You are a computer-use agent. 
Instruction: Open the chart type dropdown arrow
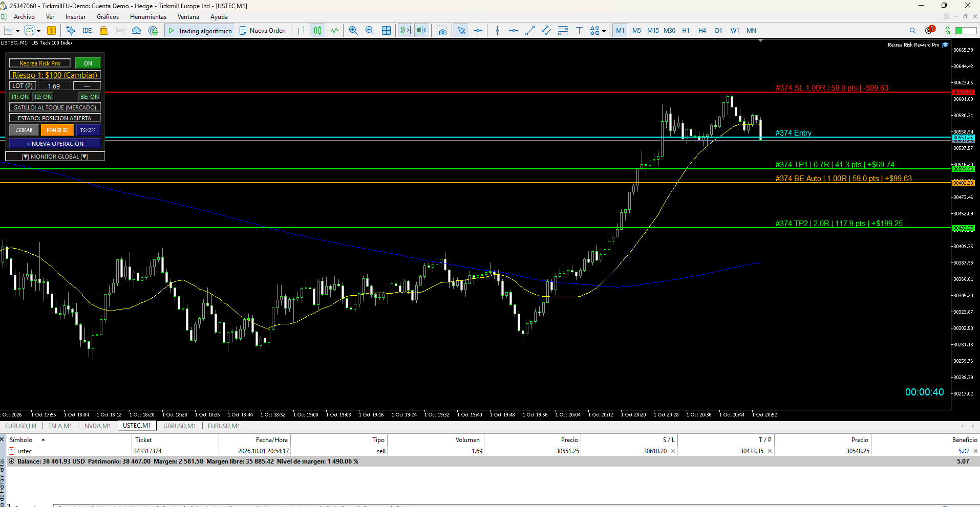point(17,31)
